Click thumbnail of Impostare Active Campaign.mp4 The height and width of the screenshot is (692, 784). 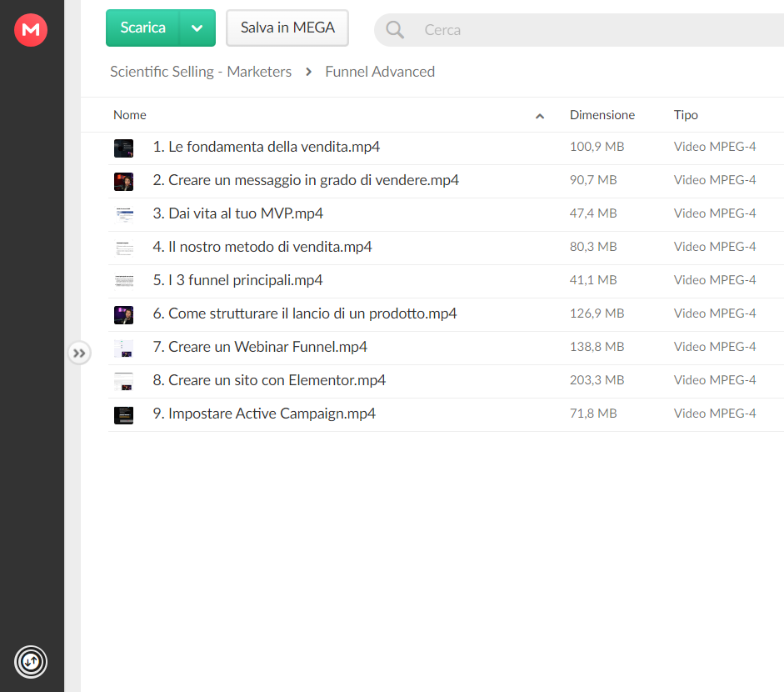tap(123, 415)
